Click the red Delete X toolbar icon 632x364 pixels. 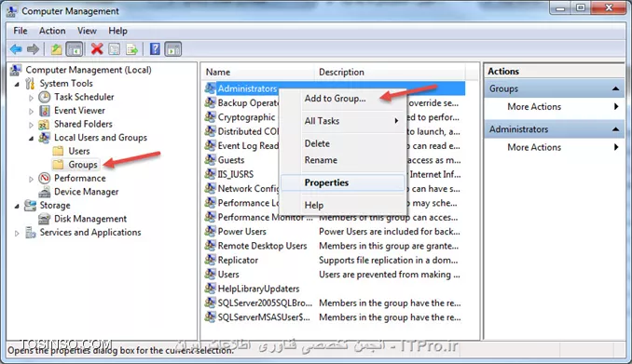pyautogui.click(x=97, y=49)
